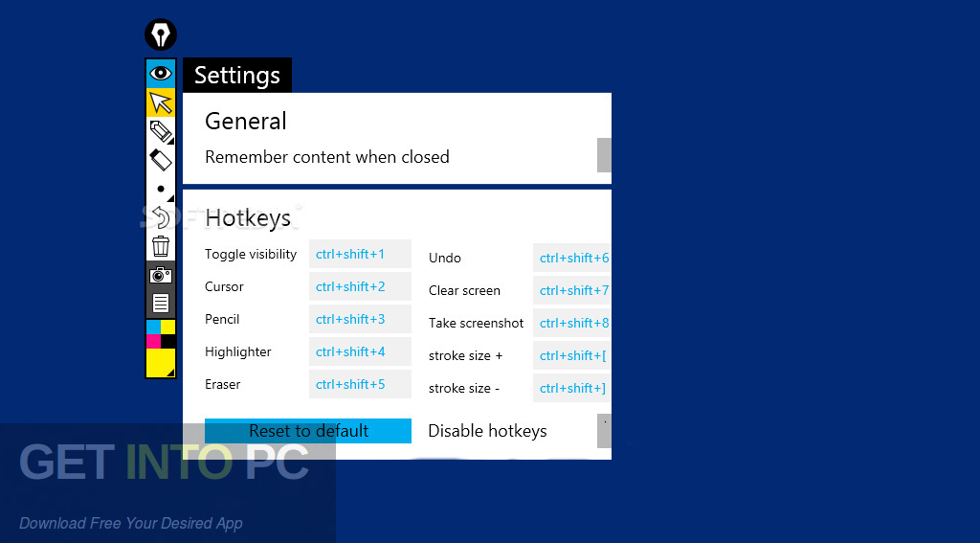Take a screenshot with the camera icon

pyautogui.click(x=161, y=275)
